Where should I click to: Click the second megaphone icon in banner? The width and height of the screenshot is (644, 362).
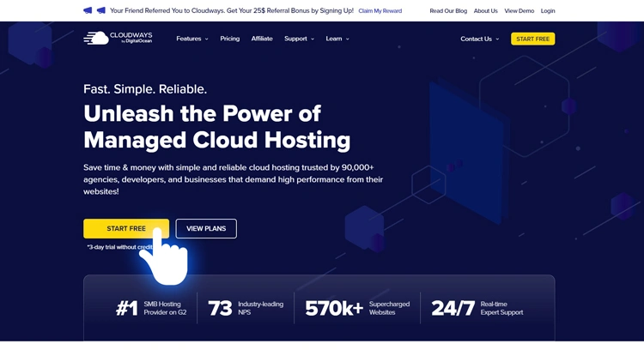(101, 10)
